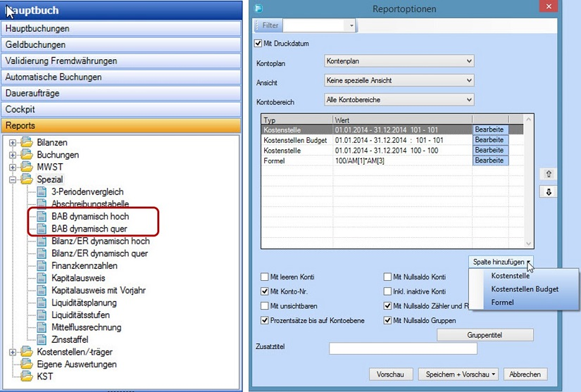Toggle the Mit Nullsaldo Gruppen checkbox
The height and width of the screenshot is (392, 581).
coord(388,320)
